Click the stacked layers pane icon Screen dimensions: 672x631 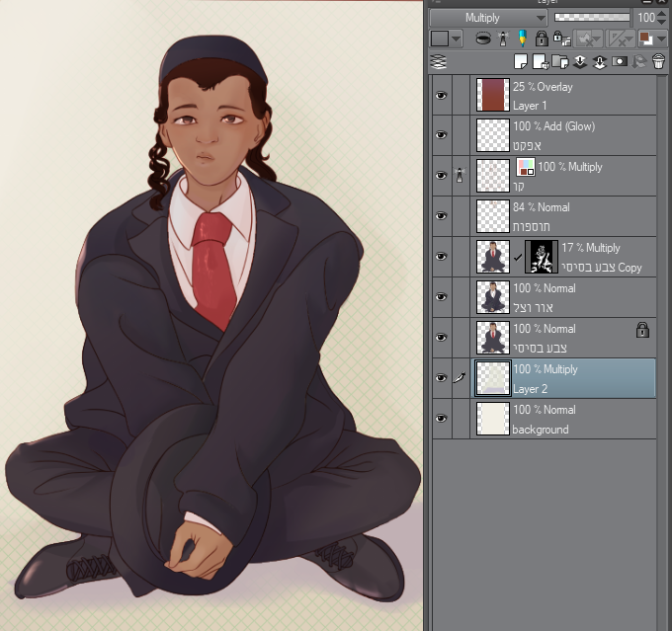coord(439,62)
